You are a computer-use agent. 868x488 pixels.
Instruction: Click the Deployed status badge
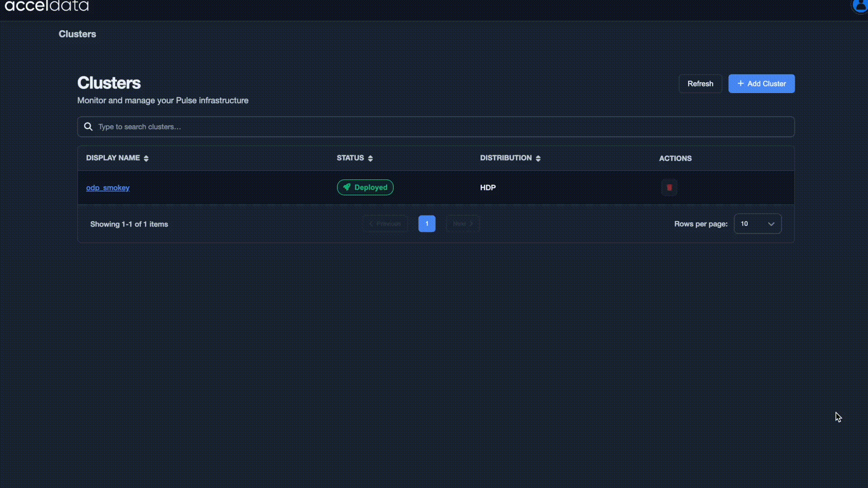365,188
